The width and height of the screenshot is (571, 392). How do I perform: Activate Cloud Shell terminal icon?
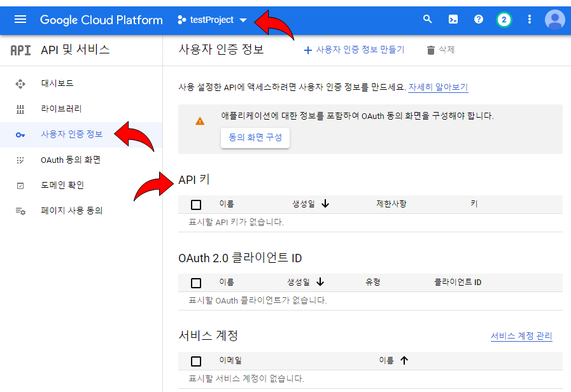tap(453, 19)
